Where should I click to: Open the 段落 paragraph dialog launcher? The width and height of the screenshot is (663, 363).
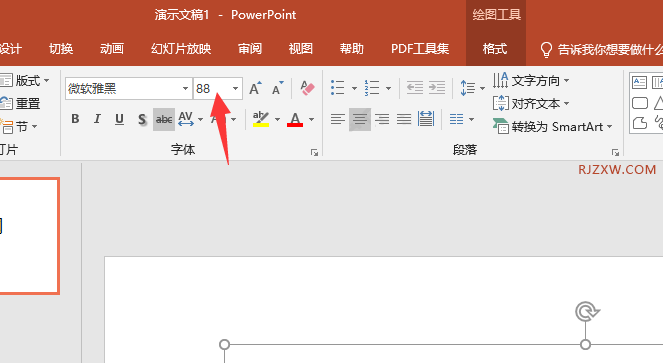tap(615, 153)
